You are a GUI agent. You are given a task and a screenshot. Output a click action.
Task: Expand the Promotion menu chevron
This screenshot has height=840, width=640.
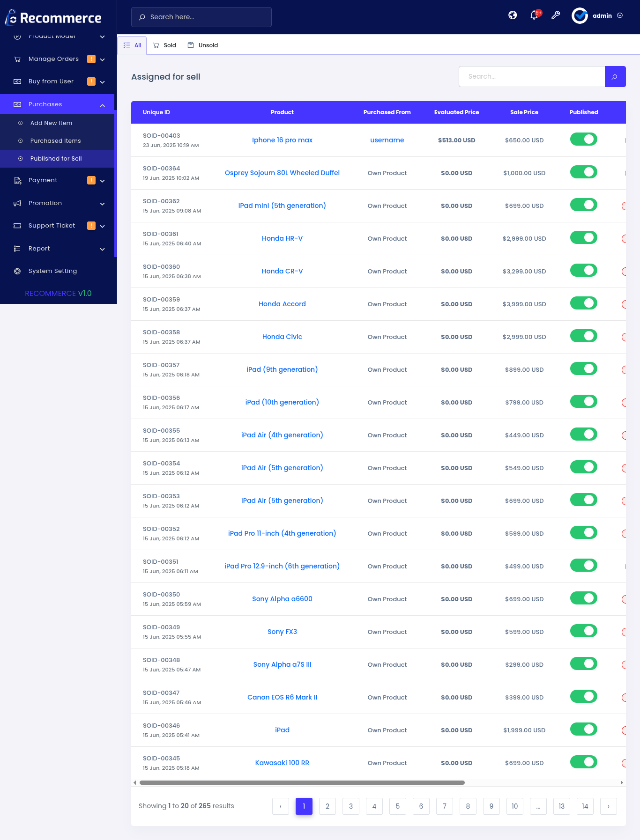pos(102,204)
